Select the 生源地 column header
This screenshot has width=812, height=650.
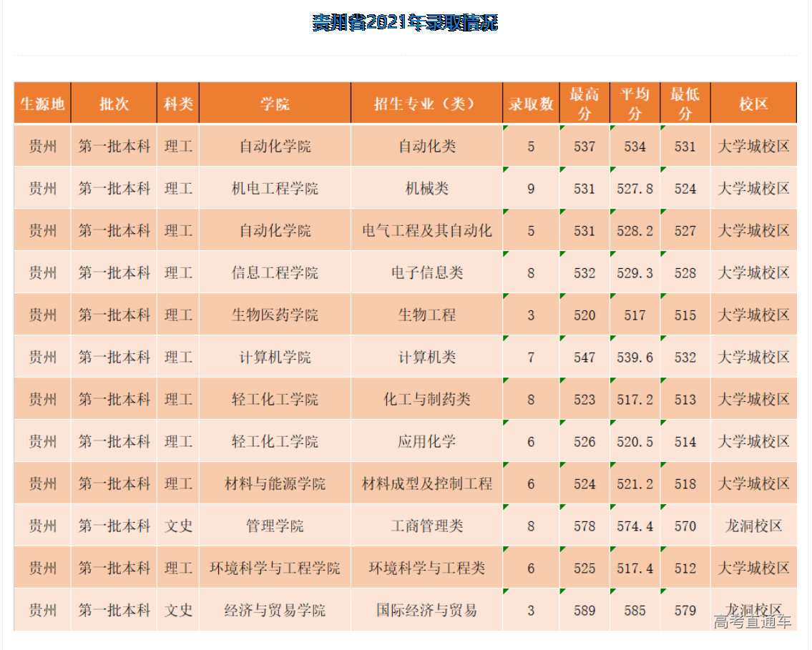click(42, 104)
